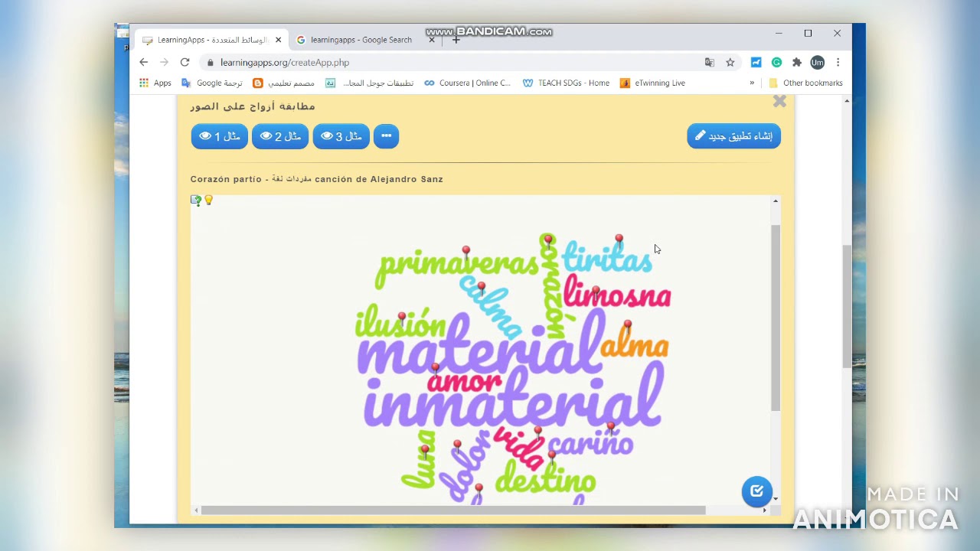Screen dimensions: 980x551
Task: Open the task description icon in the app preview
Action: 196,201
